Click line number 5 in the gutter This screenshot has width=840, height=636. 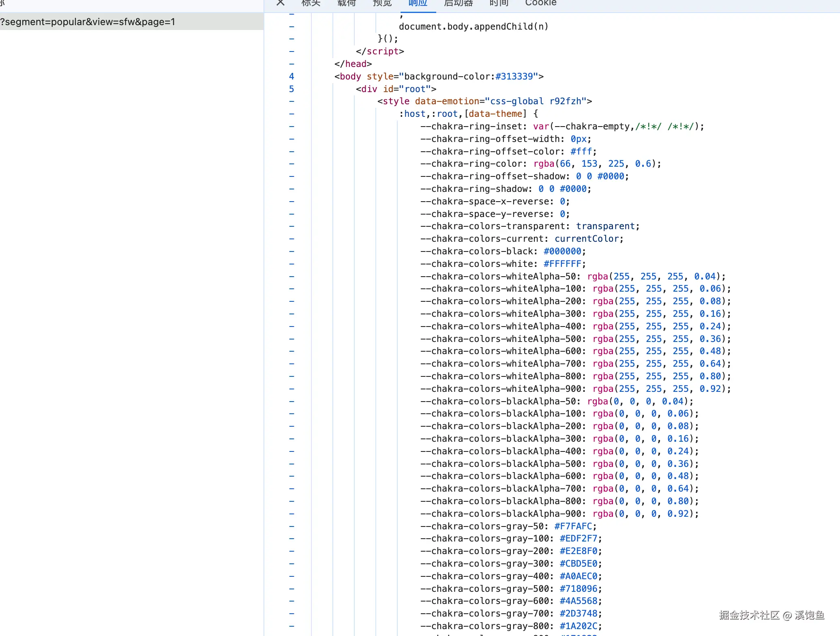[x=291, y=89]
